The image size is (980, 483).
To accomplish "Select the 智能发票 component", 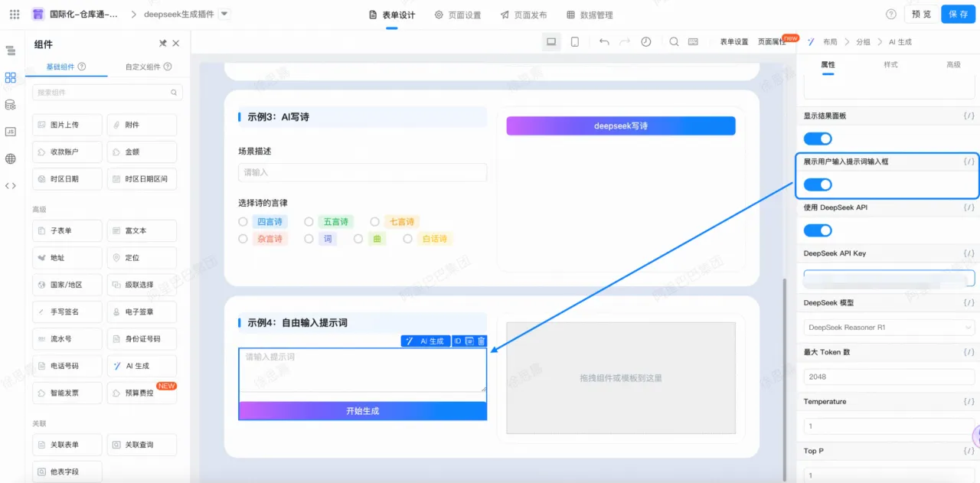I will point(67,393).
